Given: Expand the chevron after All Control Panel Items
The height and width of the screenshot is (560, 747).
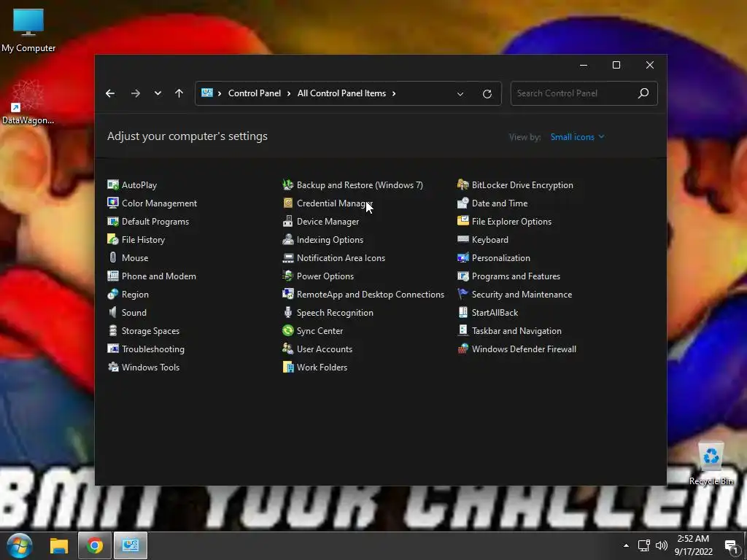Looking at the screenshot, I should (393, 93).
